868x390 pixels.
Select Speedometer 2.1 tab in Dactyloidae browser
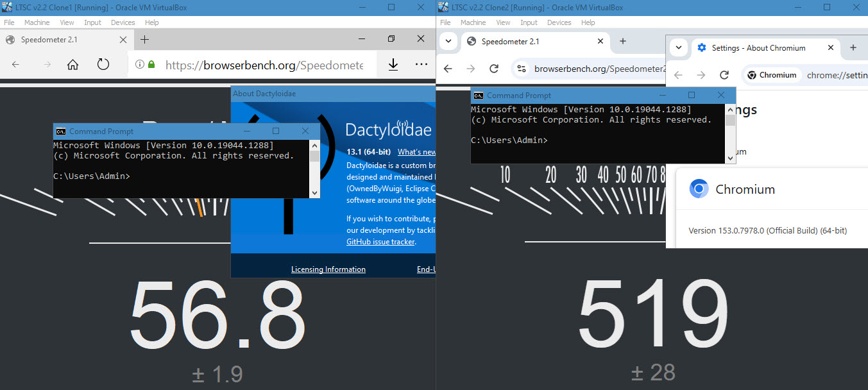67,40
